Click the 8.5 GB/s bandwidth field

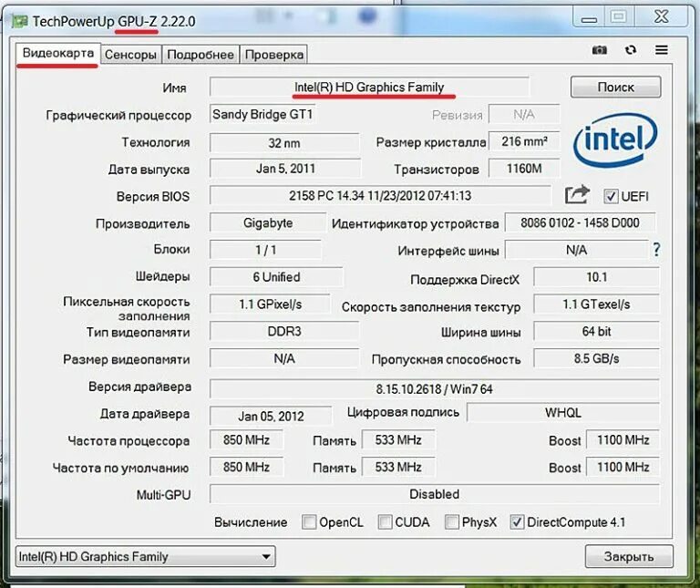(x=596, y=358)
